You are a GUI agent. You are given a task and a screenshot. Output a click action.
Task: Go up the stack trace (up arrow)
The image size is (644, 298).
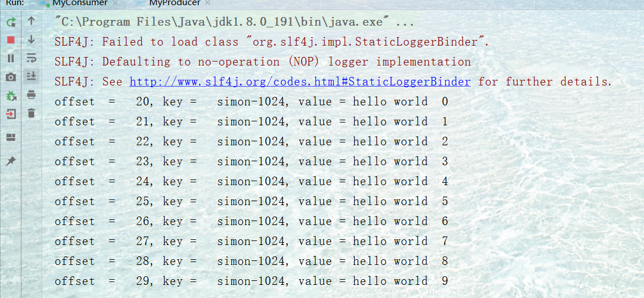31,21
